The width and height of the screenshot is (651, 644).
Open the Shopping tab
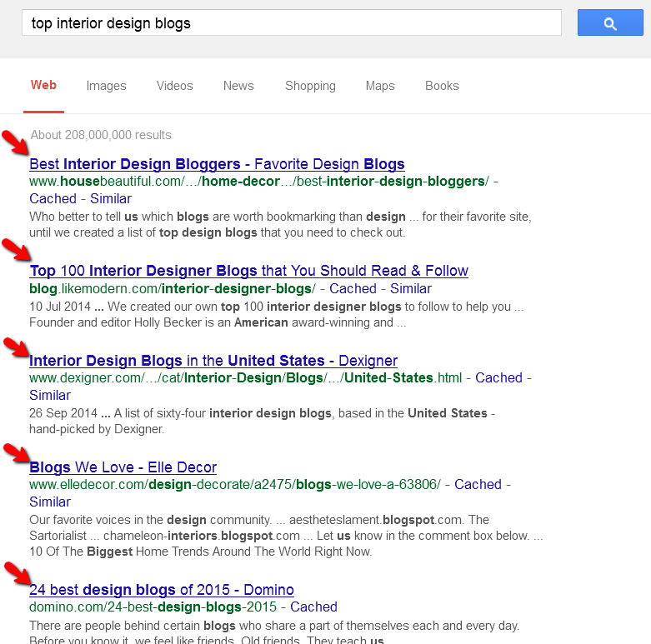point(310,86)
